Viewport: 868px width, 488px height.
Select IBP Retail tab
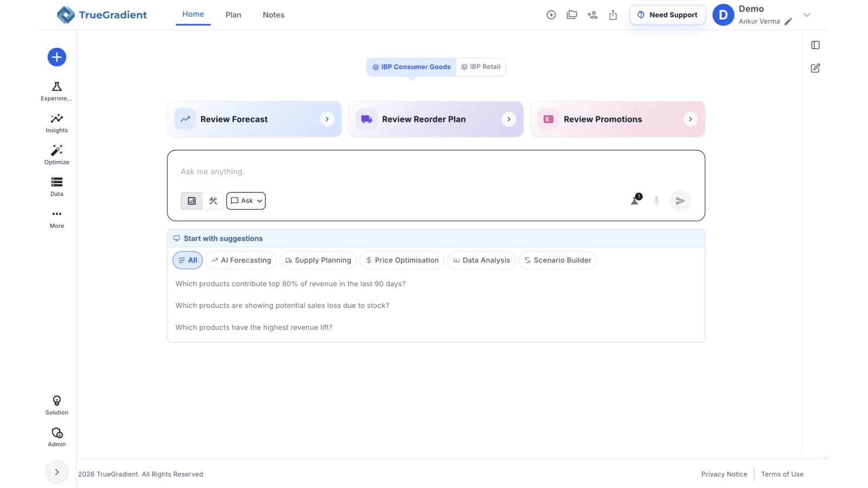coord(481,67)
